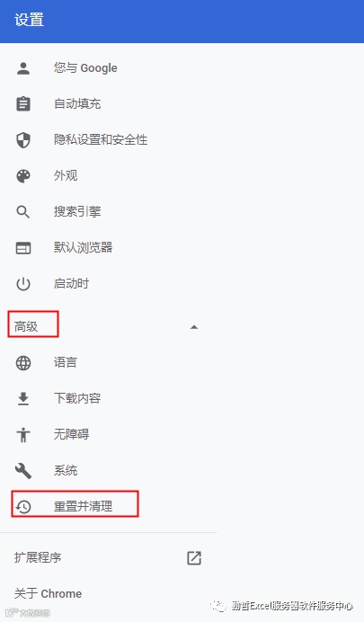Click the power icon for 启动时
The image size is (364, 622).
[x=23, y=284]
